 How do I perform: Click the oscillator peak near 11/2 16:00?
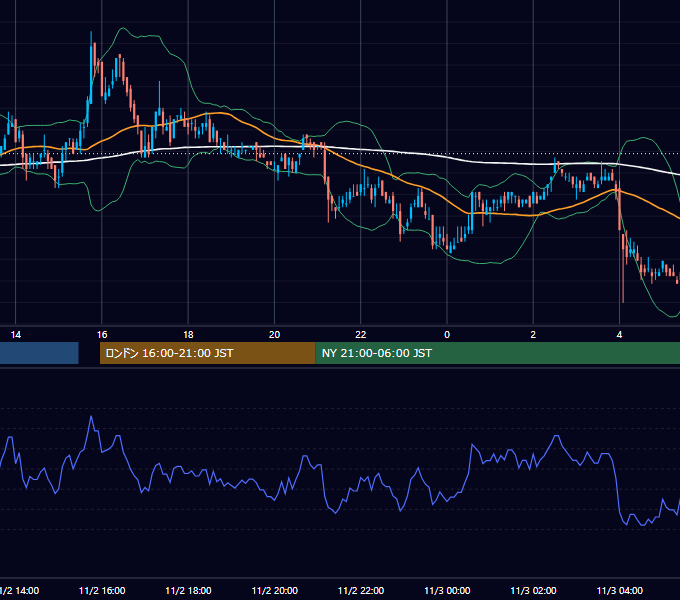coord(91,417)
